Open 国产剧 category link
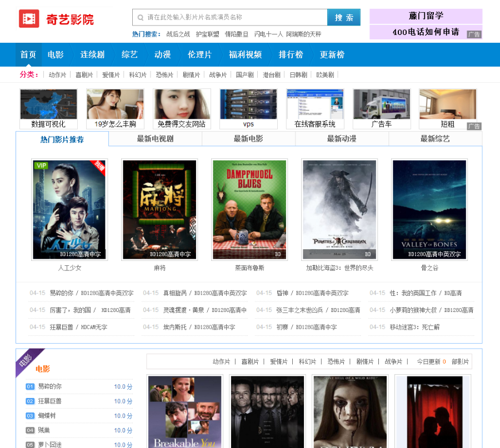The height and width of the screenshot is (448, 500). click(245, 75)
